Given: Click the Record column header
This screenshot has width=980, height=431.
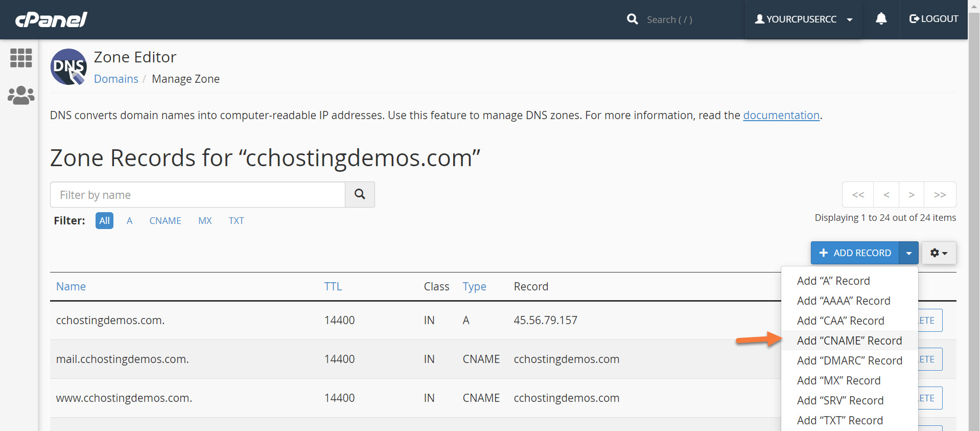Looking at the screenshot, I should click(531, 286).
